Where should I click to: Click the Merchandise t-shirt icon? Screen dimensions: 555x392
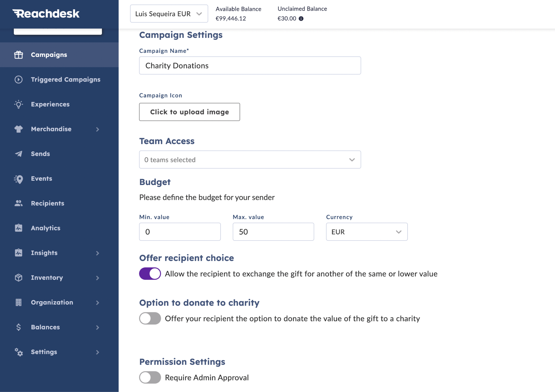[x=18, y=129]
